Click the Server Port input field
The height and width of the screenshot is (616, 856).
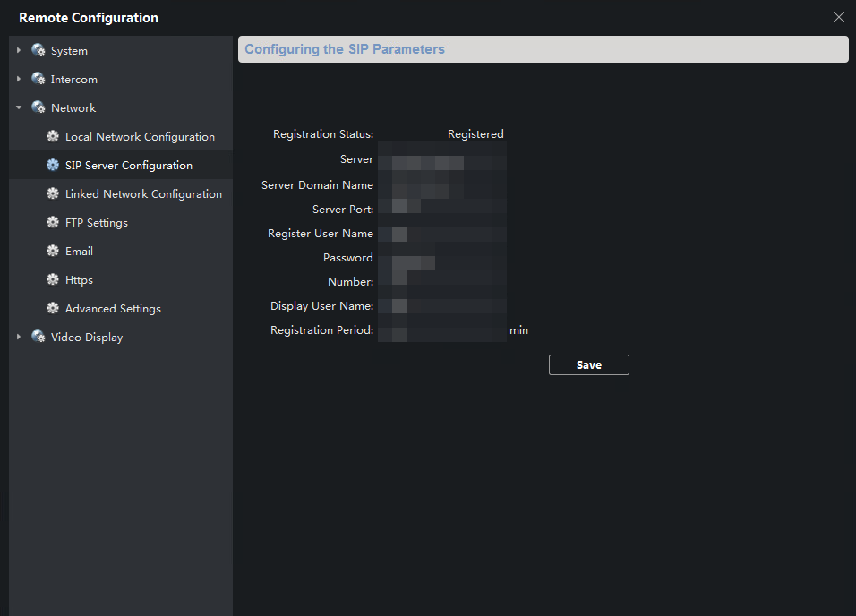pos(442,209)
